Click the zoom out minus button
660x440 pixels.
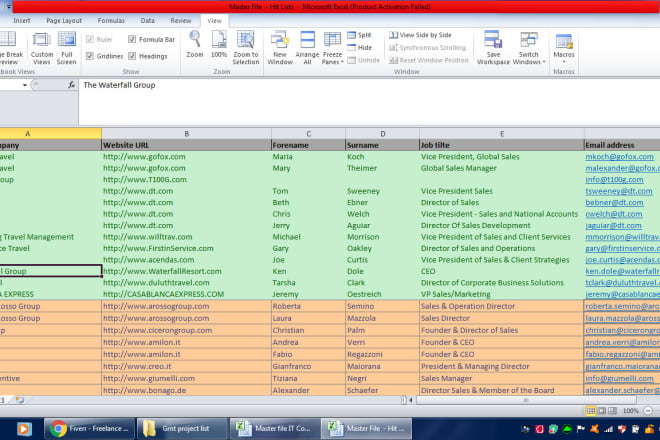(x=648, y=411)
